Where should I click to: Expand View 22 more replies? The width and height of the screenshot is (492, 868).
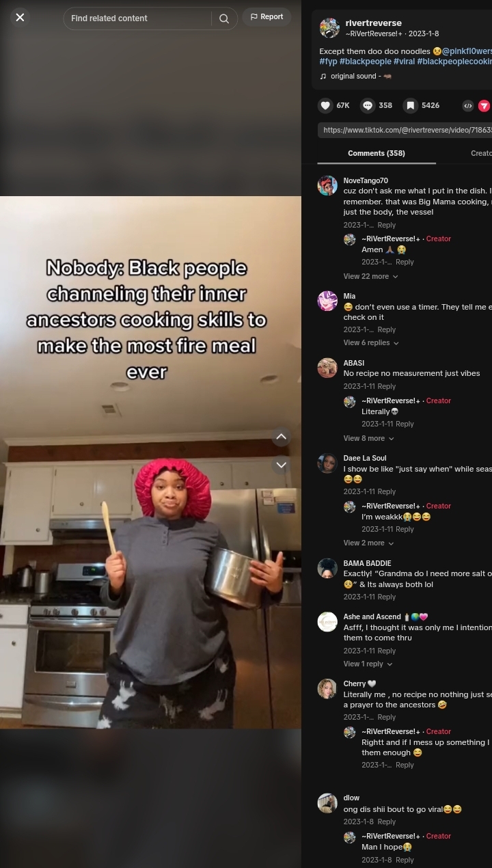pos(370,276)
